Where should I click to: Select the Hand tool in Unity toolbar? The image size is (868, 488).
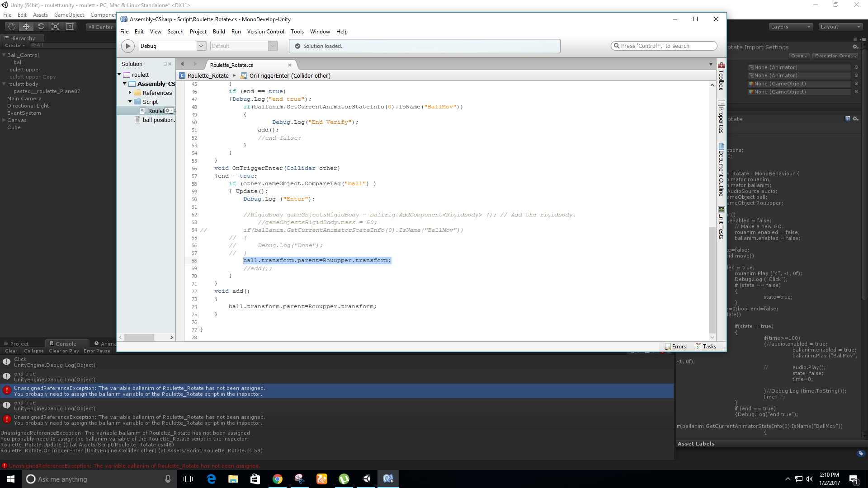coord(12,27)
